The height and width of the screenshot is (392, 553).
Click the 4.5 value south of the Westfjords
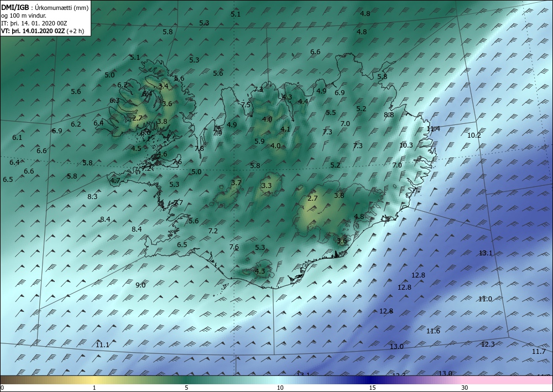136,148
